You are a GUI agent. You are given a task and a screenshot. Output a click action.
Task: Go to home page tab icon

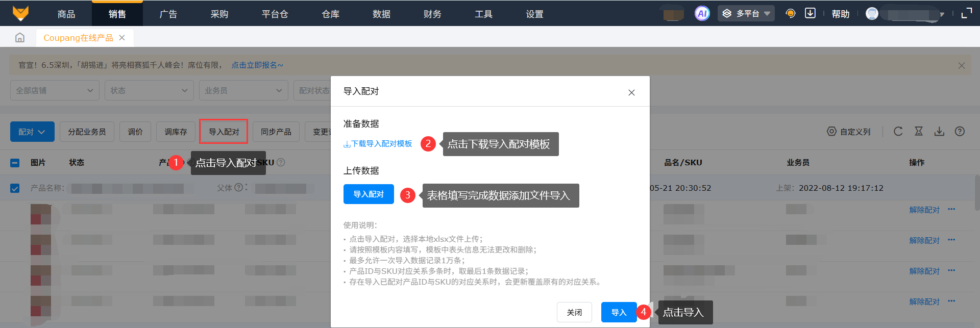point(20,38)
